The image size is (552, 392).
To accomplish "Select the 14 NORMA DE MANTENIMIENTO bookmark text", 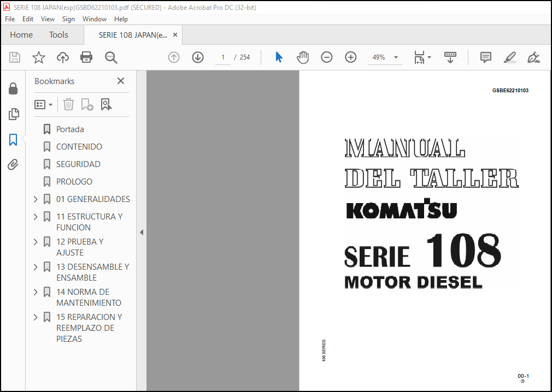I will (89, 298).
